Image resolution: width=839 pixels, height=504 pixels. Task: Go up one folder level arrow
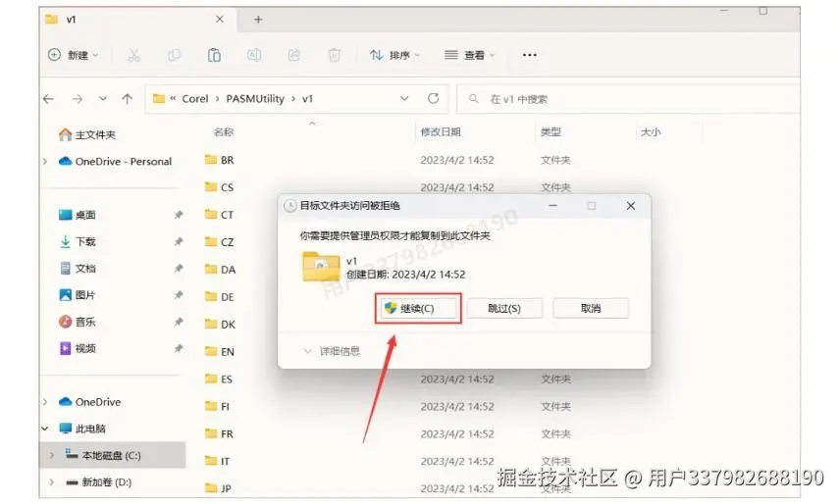click(127, 99)
